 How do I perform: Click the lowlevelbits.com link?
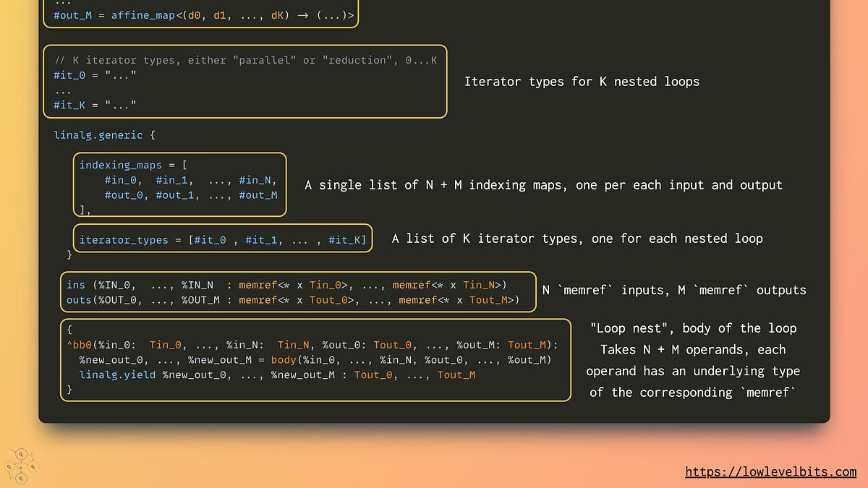[770, 471]
